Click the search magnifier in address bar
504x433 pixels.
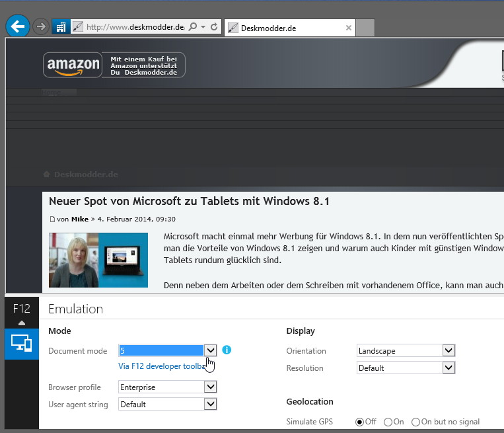pos(193,26)
